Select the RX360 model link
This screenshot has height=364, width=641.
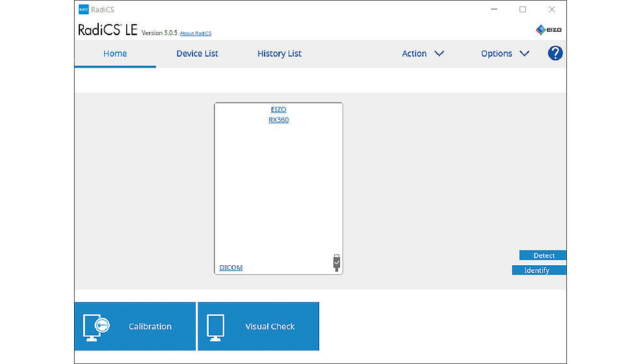[278, 120]
